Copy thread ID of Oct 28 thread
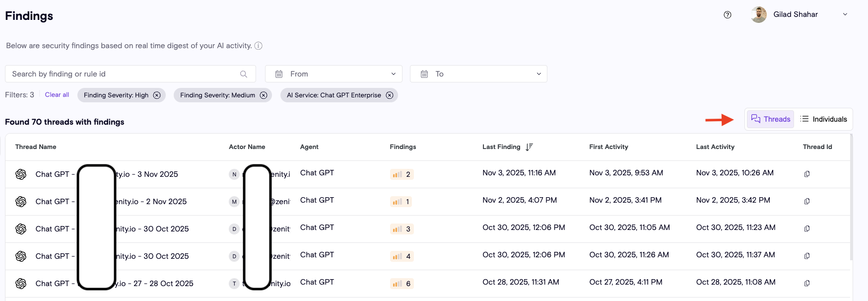Image resolution: width=868 pixels, height=301 pixels. tap(806, 283)
